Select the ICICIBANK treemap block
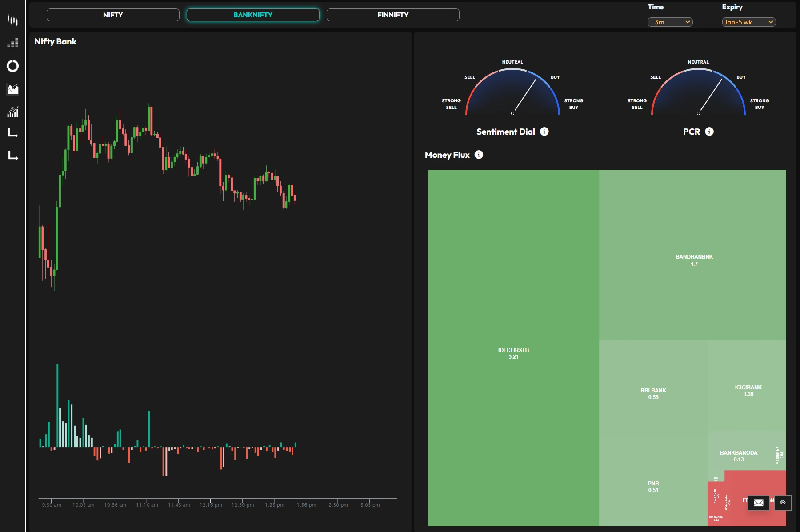This screenshot has height=532, width=800. pos(747,385)
